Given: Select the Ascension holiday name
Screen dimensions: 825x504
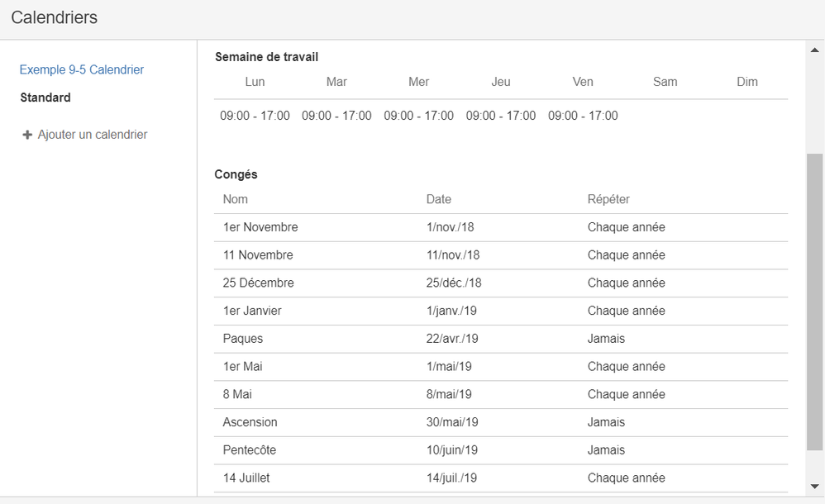Looking at the screenshot, I should (250, 422).
